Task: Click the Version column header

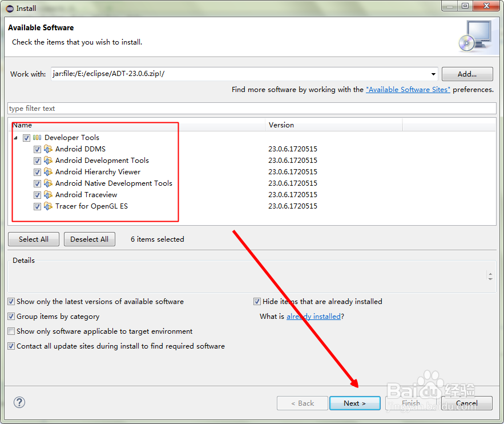Action: tap(334, 125)
